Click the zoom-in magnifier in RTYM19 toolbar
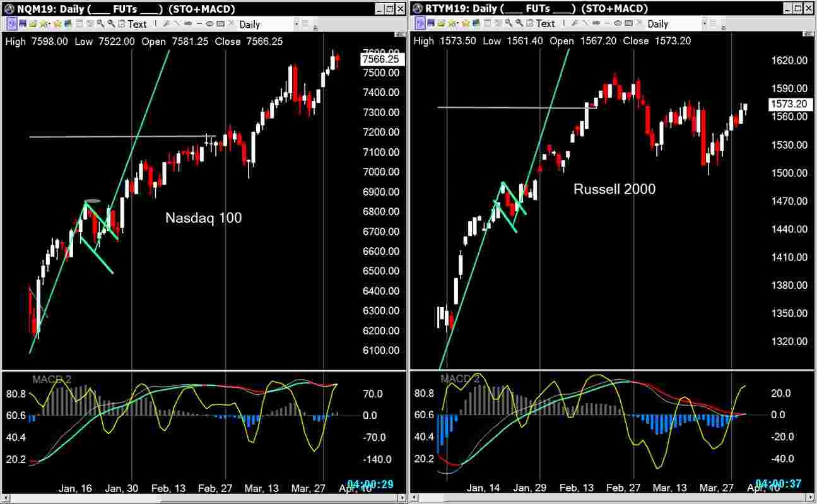This screenshot has width=817, height=504. coord(508,23)
